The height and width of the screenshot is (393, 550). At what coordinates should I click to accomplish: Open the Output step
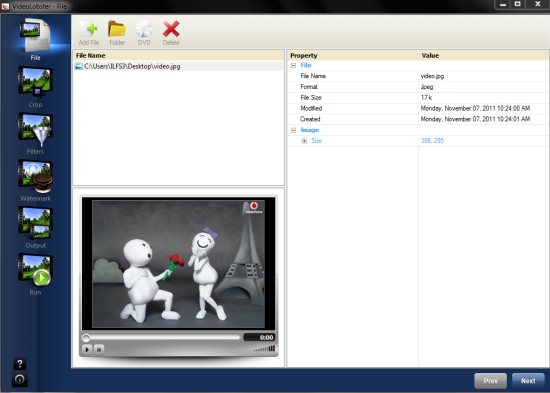pos(35,227)
